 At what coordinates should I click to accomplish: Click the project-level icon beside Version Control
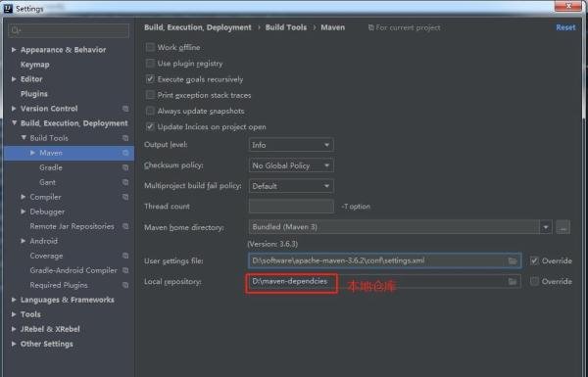[125, 109]
